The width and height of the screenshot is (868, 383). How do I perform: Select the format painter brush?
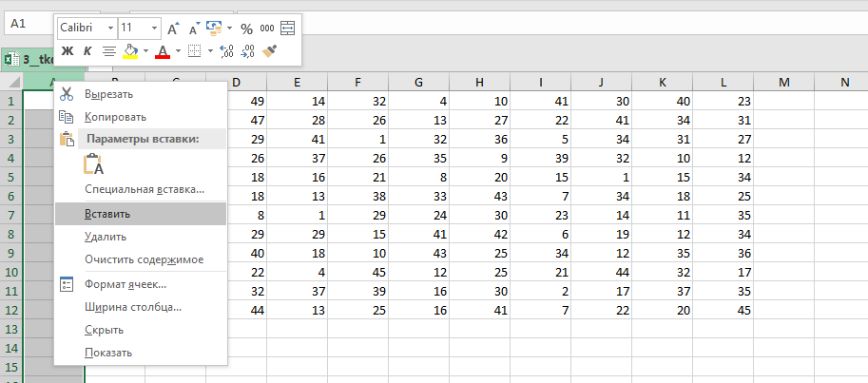click(x=270, y=51)
